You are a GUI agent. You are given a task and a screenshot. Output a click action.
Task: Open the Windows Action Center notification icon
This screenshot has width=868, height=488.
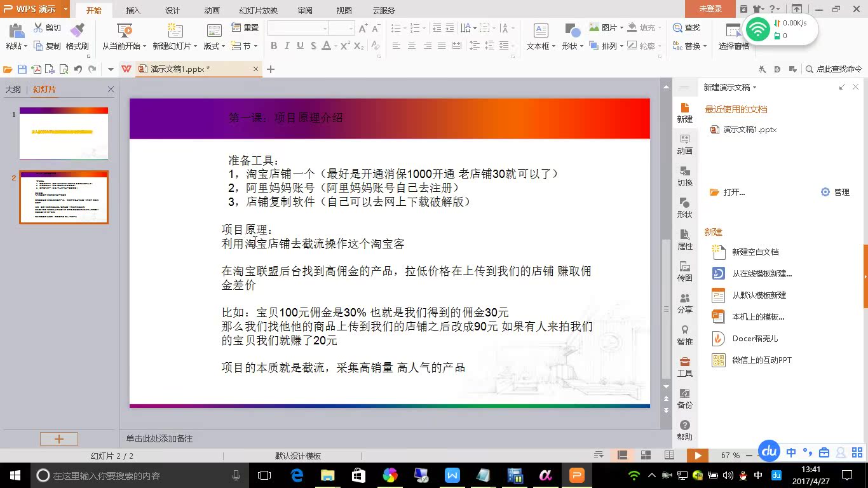847,475
